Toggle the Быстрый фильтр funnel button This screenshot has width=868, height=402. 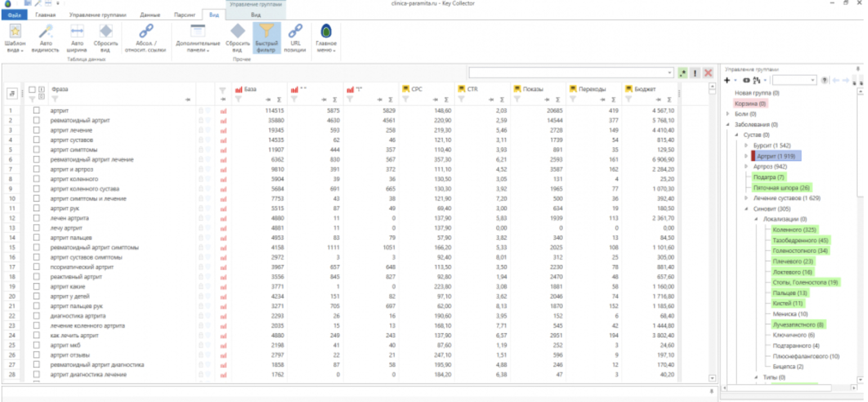pyautogui.click(x=266, y=37)
